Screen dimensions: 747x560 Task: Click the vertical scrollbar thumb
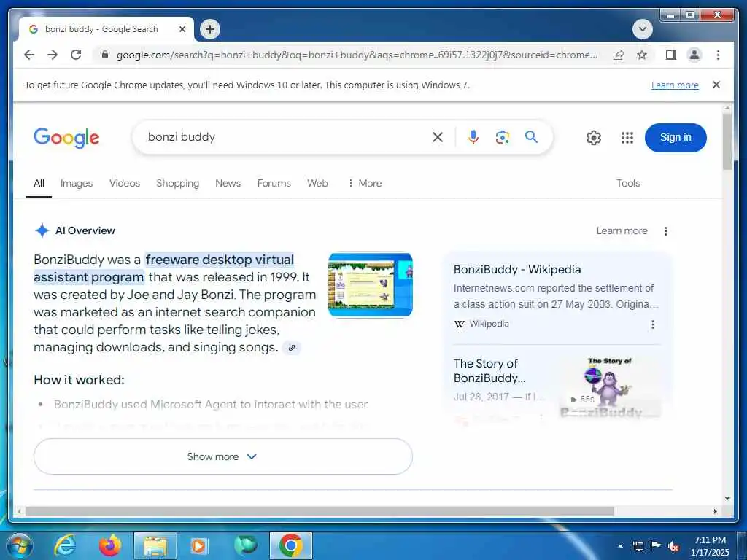tap(727, 141)
